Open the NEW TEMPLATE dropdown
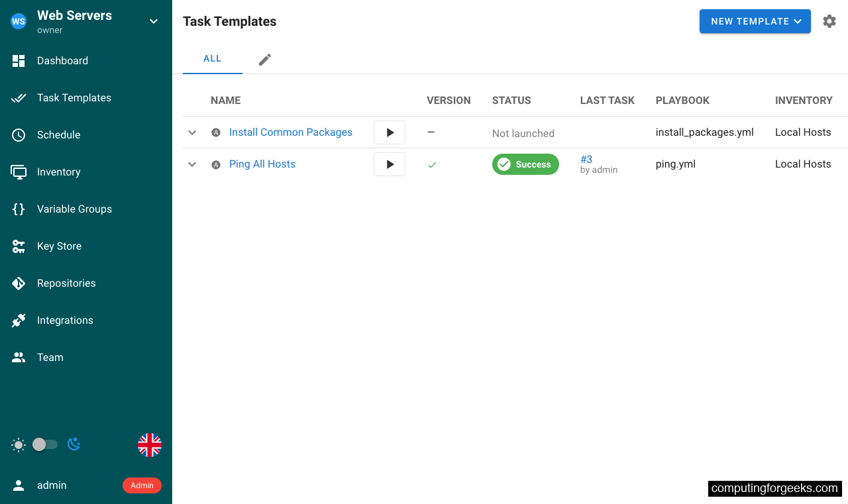 pyautogui.click(x=755, y=21)
